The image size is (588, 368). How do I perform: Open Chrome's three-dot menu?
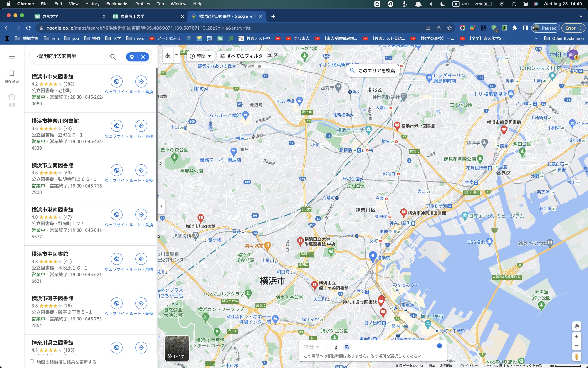[x=581, y=28]
